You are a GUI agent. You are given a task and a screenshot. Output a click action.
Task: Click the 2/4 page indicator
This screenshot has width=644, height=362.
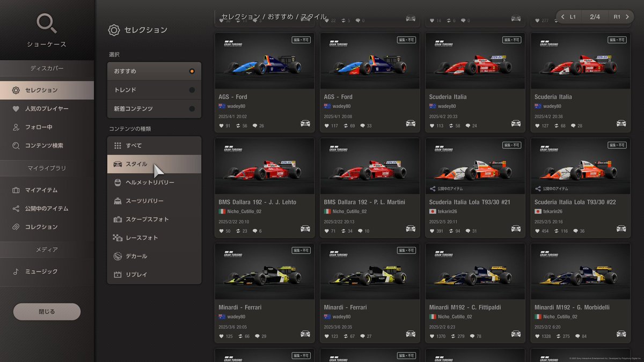[x=595, y=17]
